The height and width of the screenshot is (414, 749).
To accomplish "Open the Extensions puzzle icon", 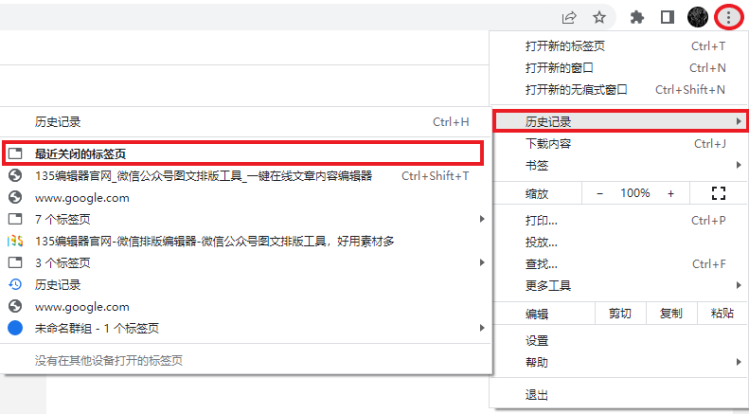I will pyautogui.click(x=635, y=17).
